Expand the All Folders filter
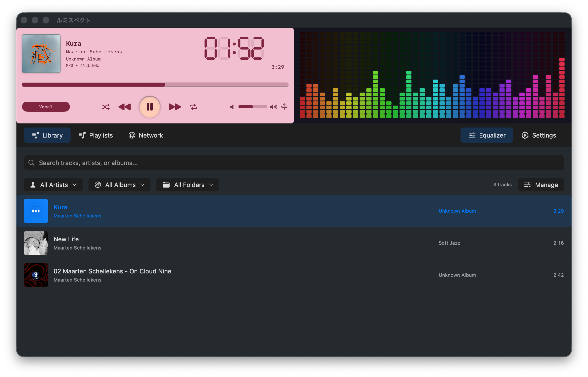The image size is (588, 377). click(x=188, y=185)
